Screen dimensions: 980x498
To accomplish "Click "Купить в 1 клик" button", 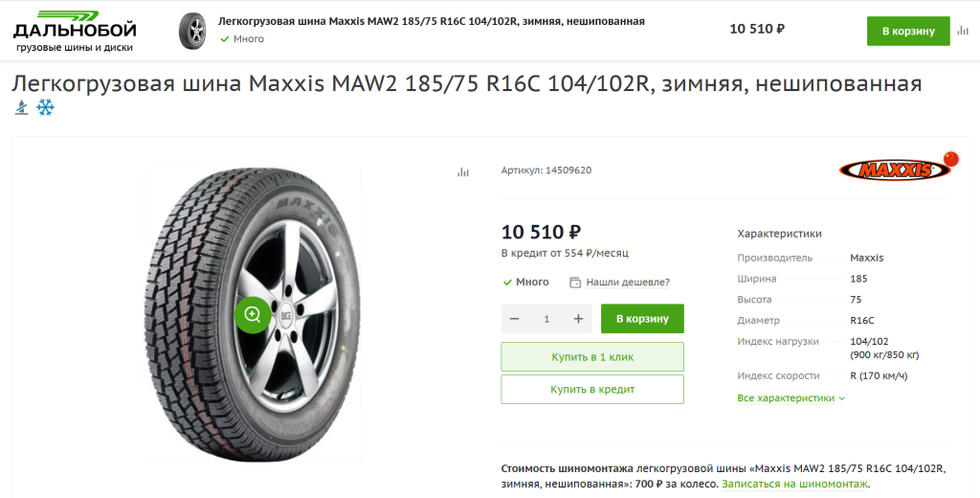I will (592, 357).
